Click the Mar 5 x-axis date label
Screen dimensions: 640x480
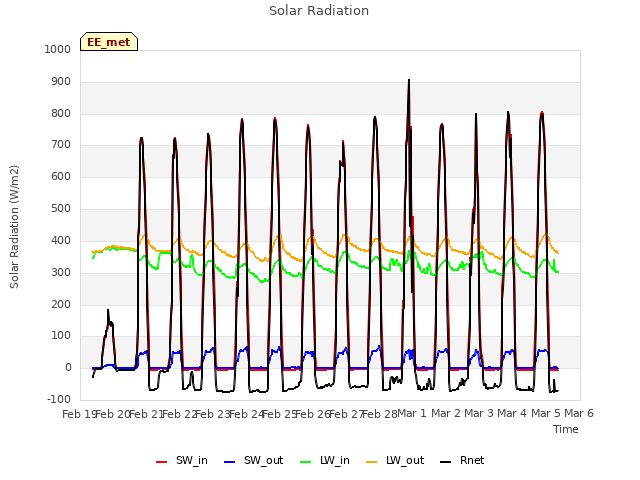click(546, 413)
